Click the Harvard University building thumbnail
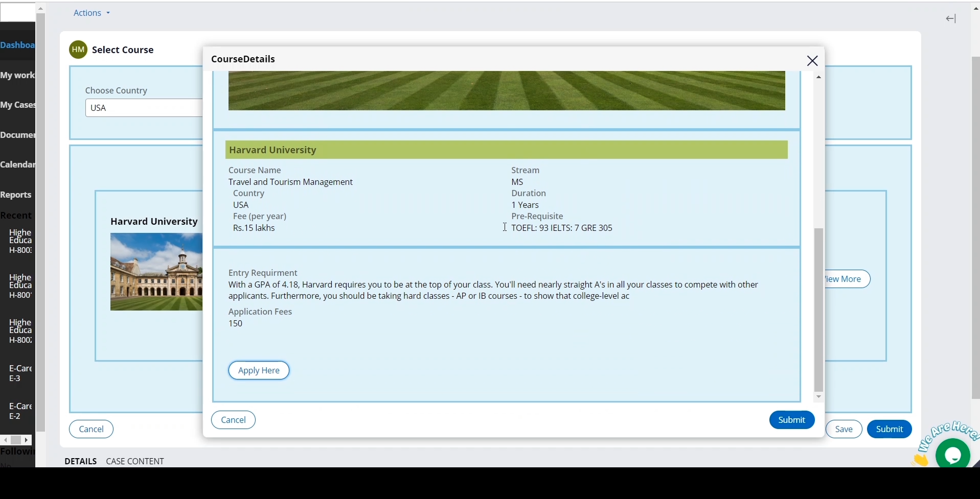 click(x=156, y=272)
